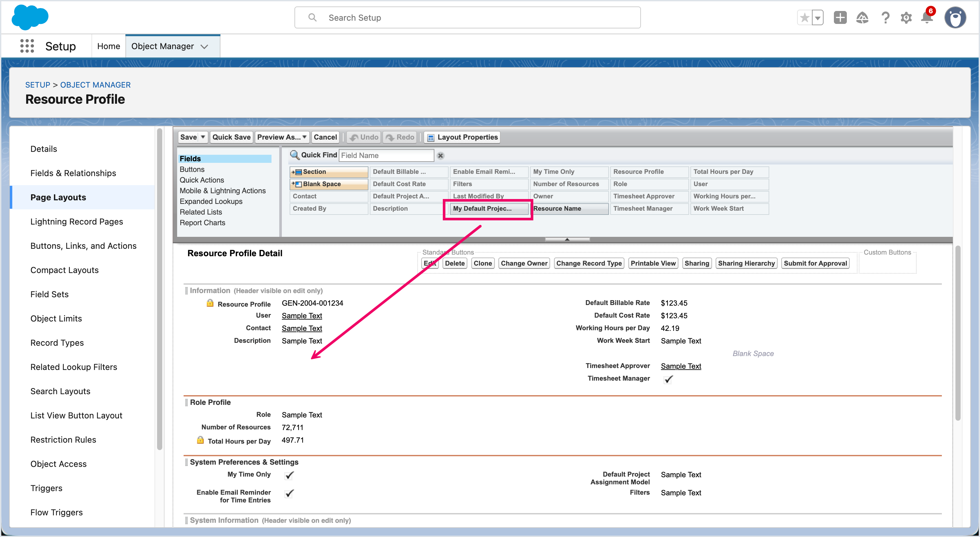Click the My Time Only checkmark
The height and width of the screenshot is (537, 980).
coord(289,475)
